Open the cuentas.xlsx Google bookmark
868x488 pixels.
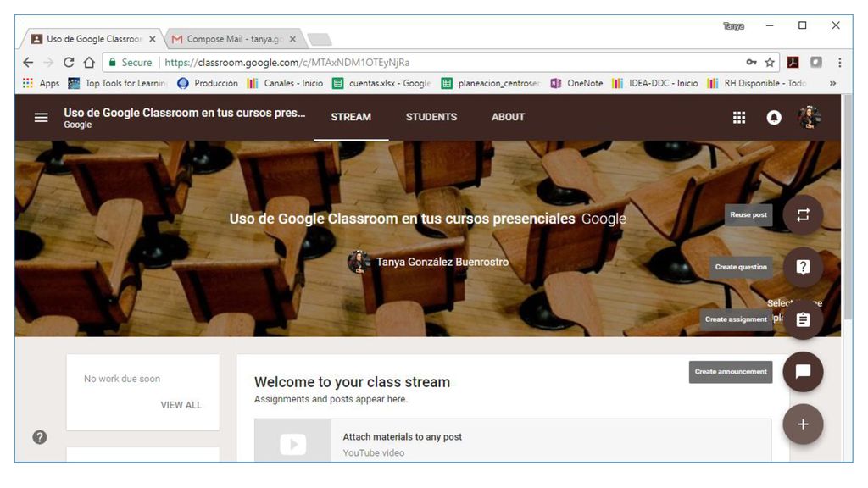(382, 83)
